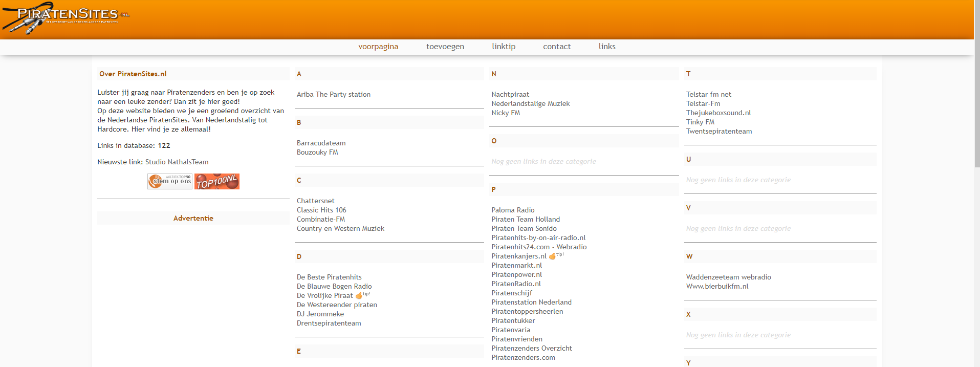Open Nederlandstalige Muziek link

click(x=530, y=103)
